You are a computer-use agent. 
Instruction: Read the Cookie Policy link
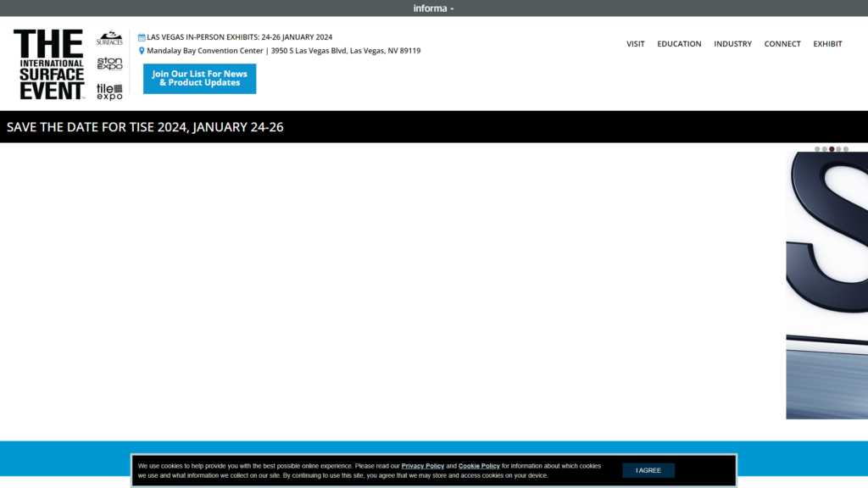coord(479,466)
